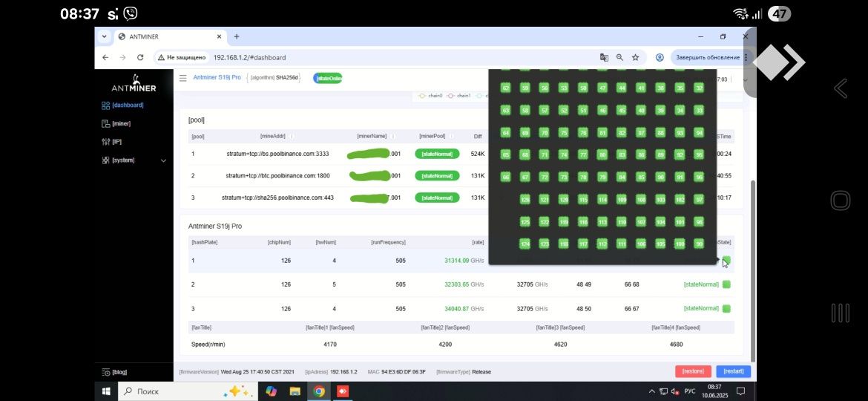Click the info icon beside [minerName]
Screen dimensions: 868x401
click(393, 136)
